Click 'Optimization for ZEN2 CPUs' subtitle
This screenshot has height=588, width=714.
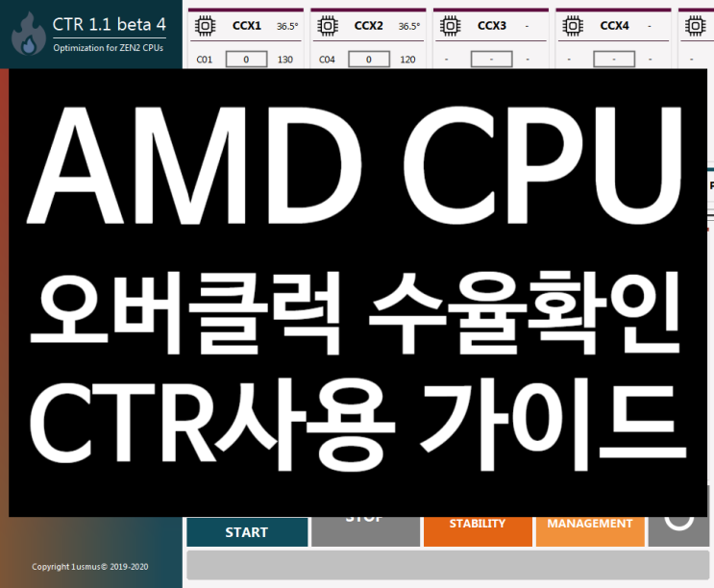point(109,48)
